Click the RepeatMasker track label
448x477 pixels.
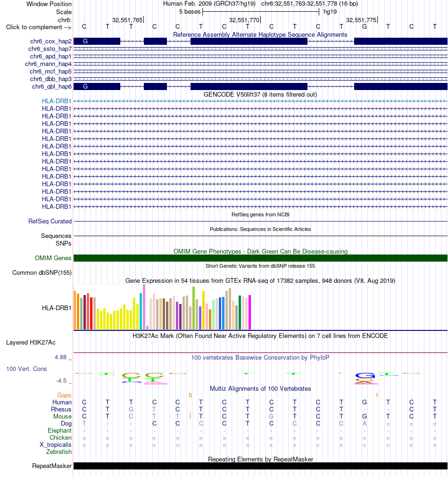pyautogui.click(x=52, y=466)
